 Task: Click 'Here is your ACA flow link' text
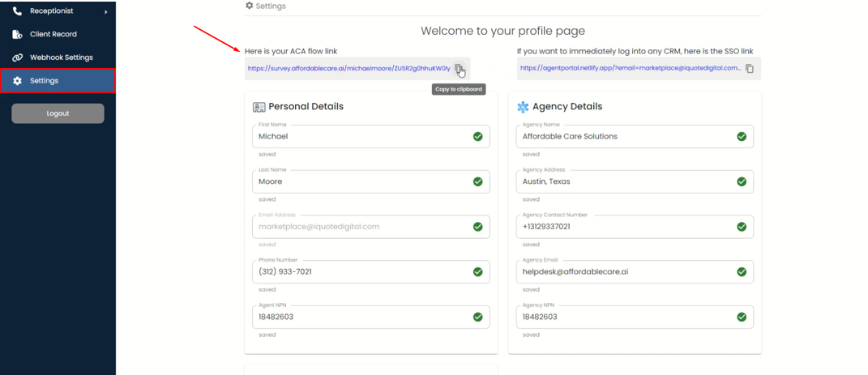click(x=291, y=51)
